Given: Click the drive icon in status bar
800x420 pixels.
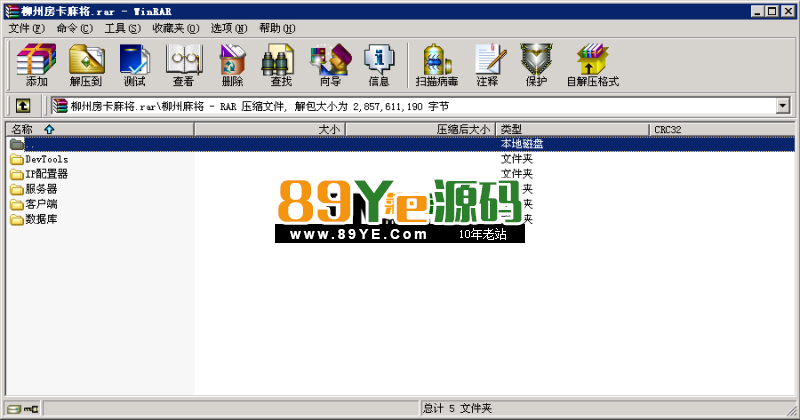Looking at the screenshot, I should [14, 409].
